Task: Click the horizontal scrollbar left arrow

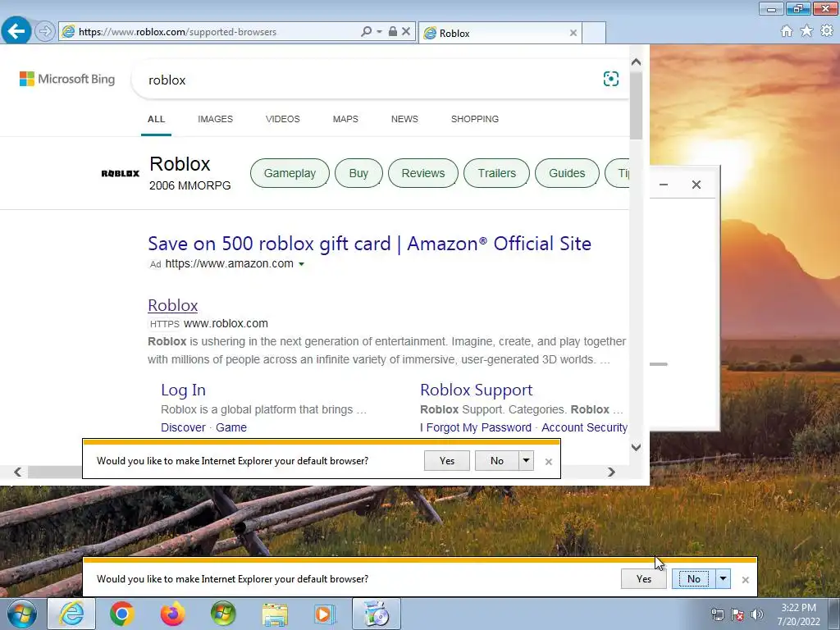Action: (x=18, y=472)
